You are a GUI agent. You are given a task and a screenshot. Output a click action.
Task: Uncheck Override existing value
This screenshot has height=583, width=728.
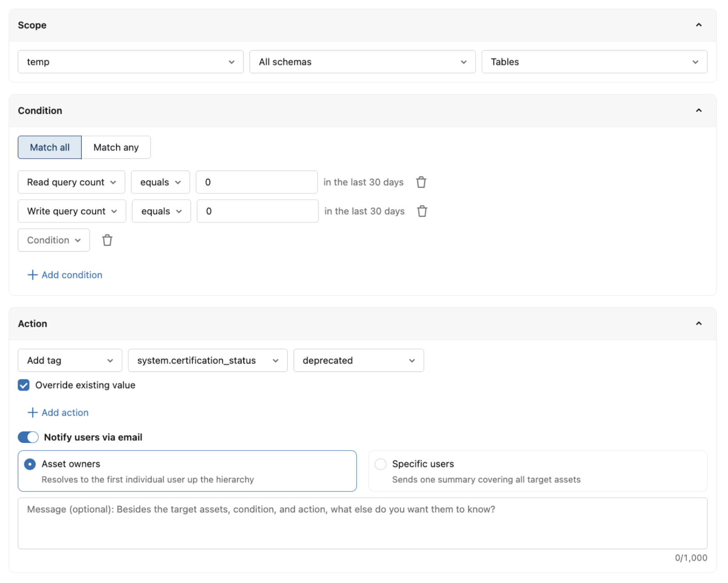[x=24, y=385]
